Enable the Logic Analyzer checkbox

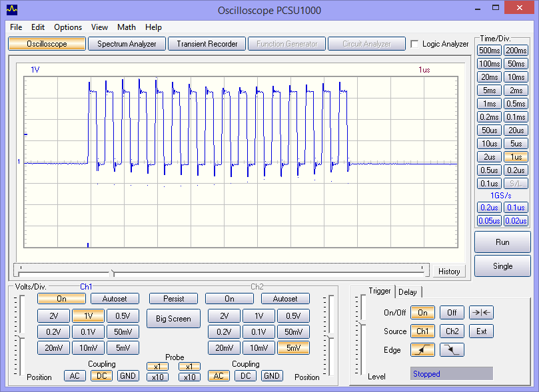coord(414,44)
